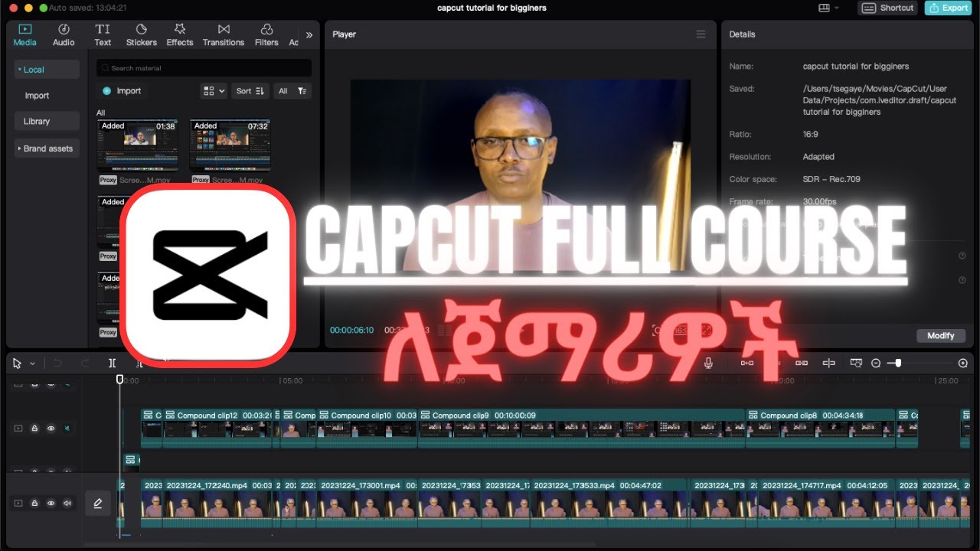Screen dimensions: 980x551
Task: Open the Media tab
Action: [25, 35]
